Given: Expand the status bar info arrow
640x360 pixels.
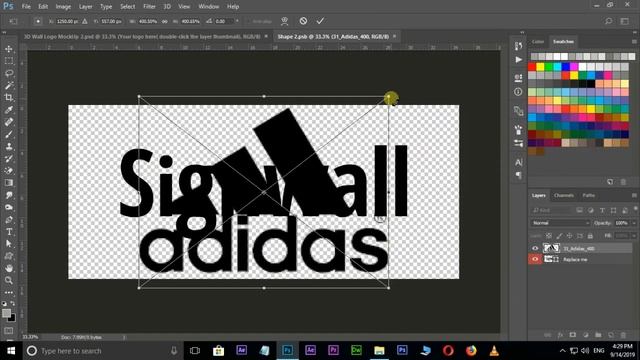Looking at the screenshot, I should point(124,338).
